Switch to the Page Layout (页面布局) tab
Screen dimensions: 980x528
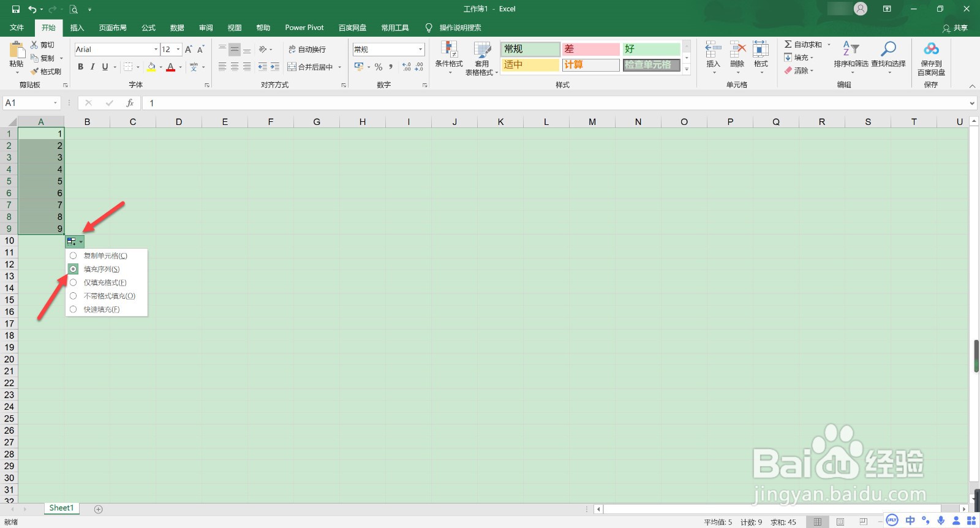(x=113, y=28)
